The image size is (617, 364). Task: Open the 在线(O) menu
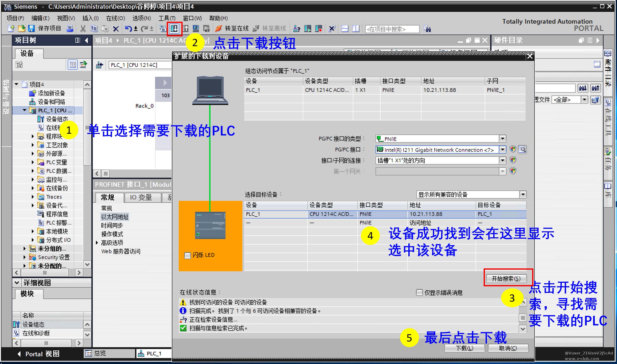tap(115, 18)
